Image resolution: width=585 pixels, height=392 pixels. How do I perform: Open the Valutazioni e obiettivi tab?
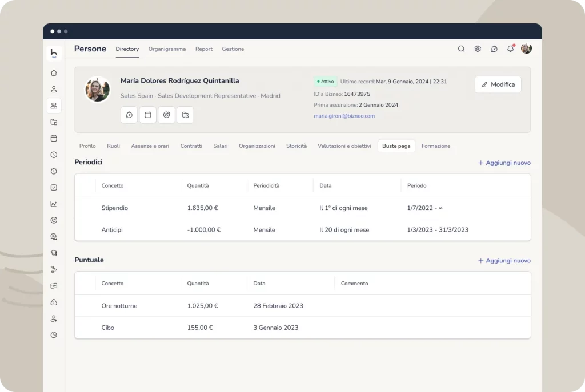click(344, 146)
